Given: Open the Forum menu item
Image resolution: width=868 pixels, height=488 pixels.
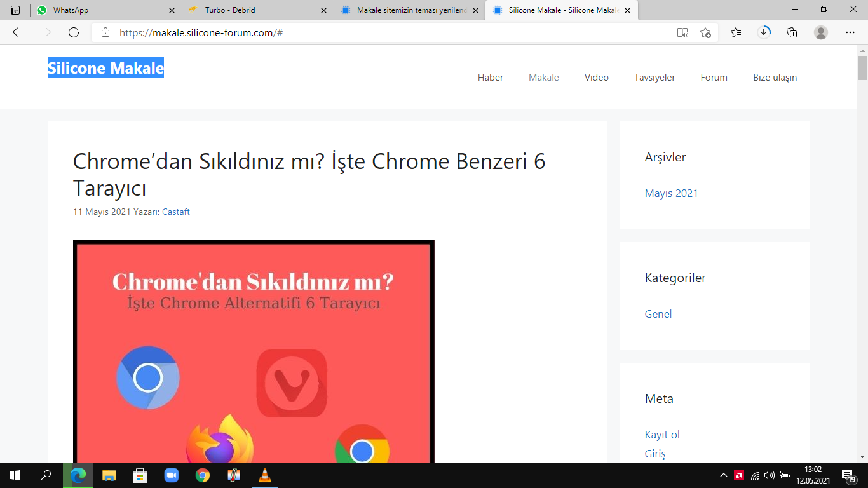Looking at the screenshot, I should (714, 78).
